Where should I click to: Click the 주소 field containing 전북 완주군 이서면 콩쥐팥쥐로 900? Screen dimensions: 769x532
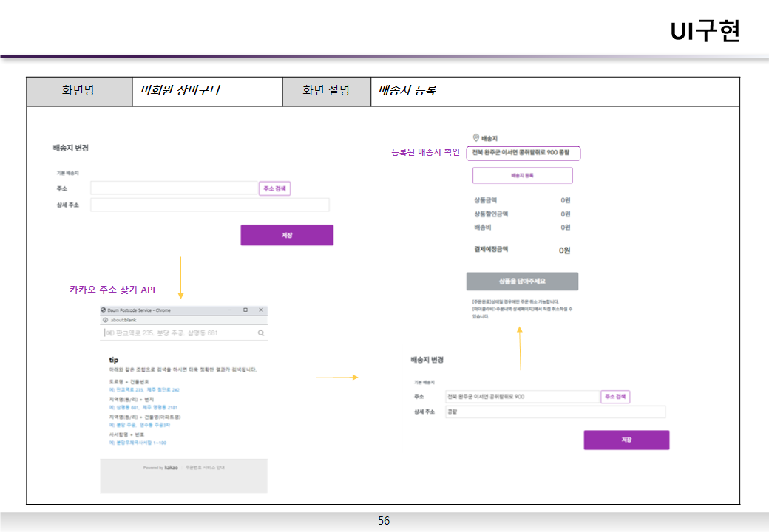522,396
